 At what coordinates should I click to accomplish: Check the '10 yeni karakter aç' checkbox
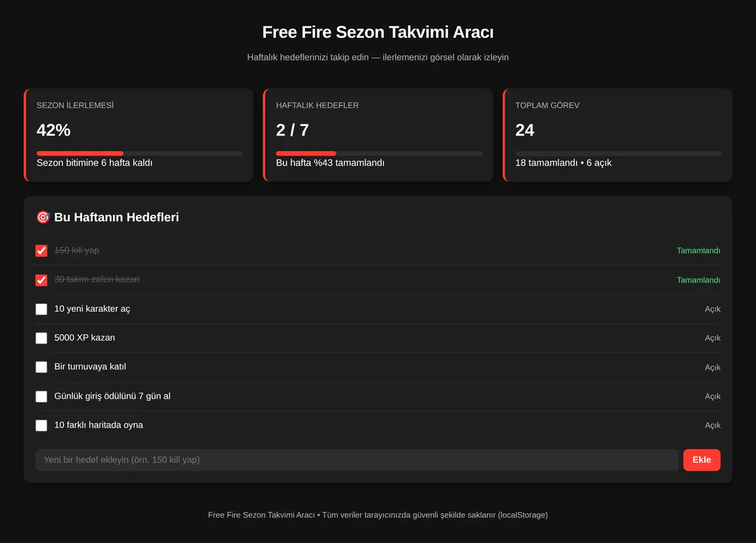click(x=42, y=309)
